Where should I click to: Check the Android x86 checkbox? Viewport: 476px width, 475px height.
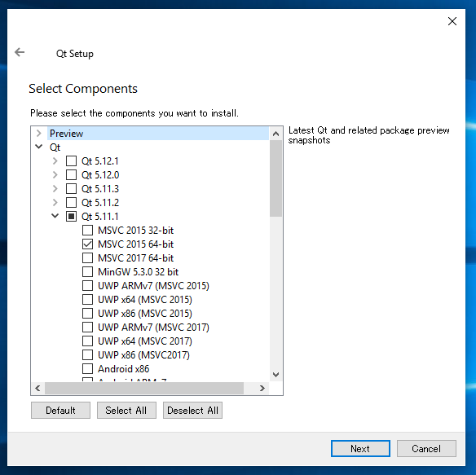87,369
